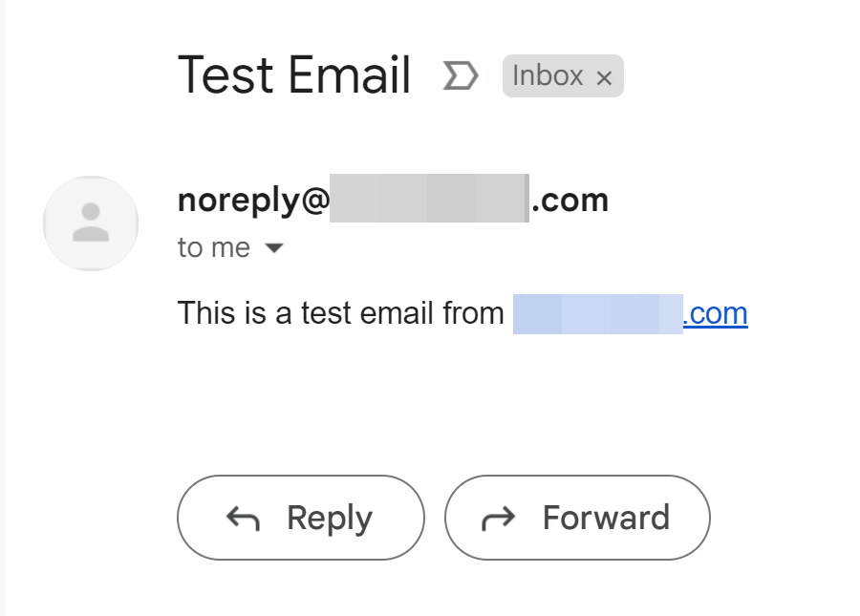This screenshot has width=860, height=616.
Task: Click the redacted domain in sender address
Action: click(x=429, y=198)
